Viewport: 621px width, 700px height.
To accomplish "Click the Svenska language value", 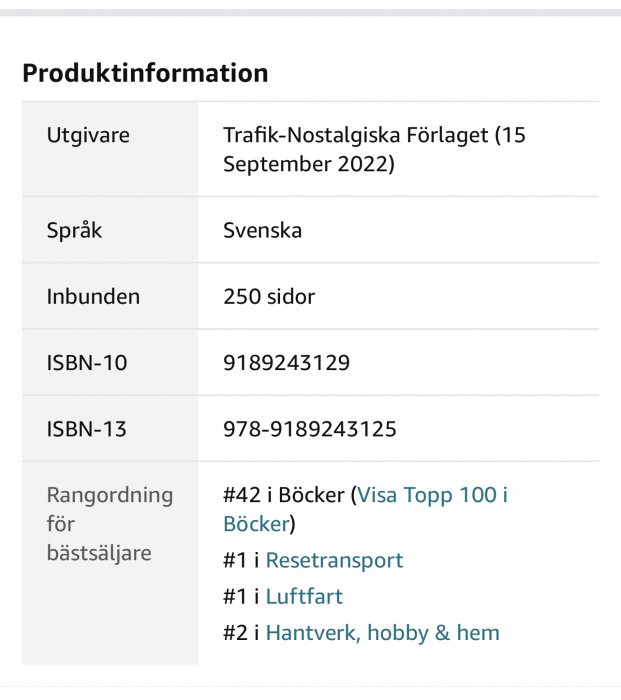I will pyautogui.click(x=262, y=231).
